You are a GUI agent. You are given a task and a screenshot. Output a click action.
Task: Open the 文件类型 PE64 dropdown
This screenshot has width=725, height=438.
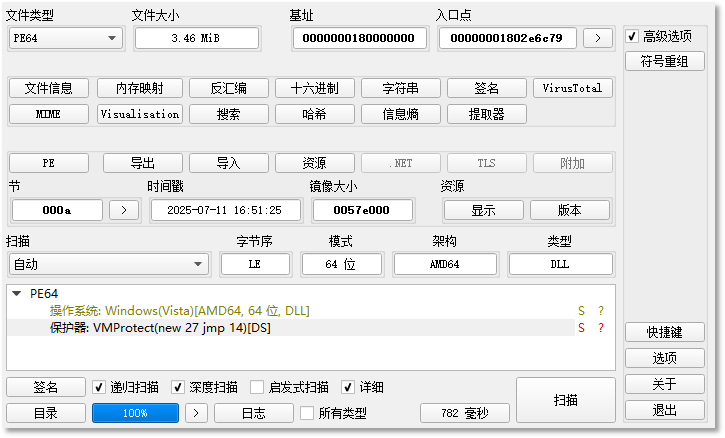coord(65,38)
